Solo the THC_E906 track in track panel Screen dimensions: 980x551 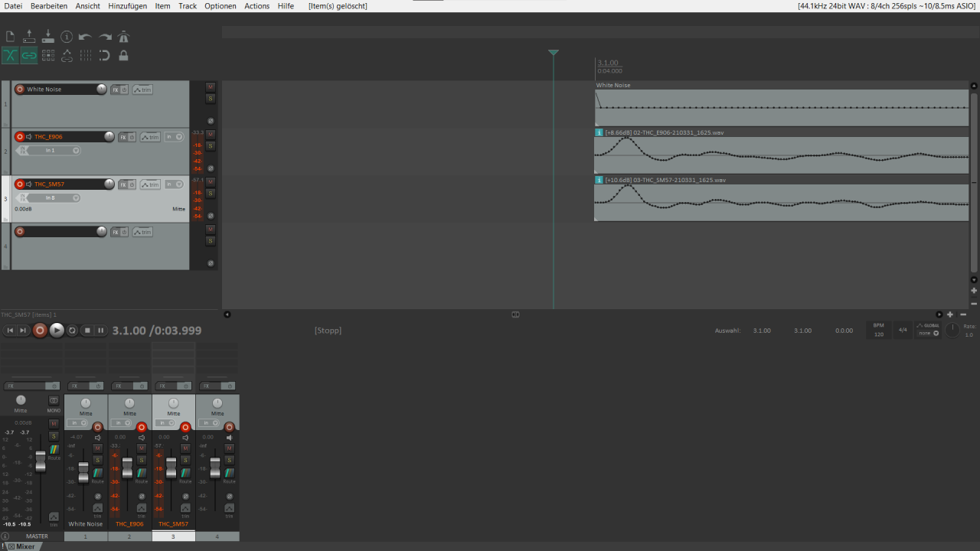pyautogui.click(x=211, y=145)
